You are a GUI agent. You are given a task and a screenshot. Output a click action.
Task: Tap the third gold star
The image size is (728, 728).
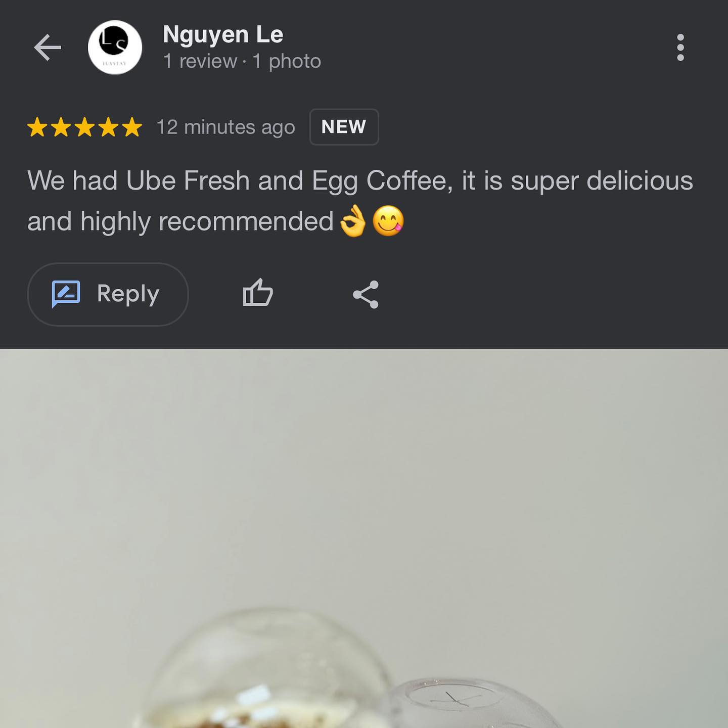click(x=84, y=127)
